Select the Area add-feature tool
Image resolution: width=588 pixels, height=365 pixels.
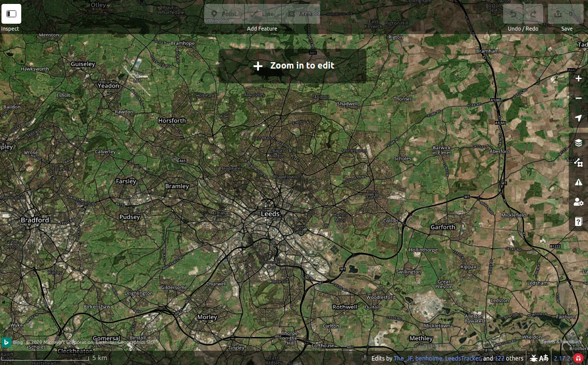click(301, 14)
